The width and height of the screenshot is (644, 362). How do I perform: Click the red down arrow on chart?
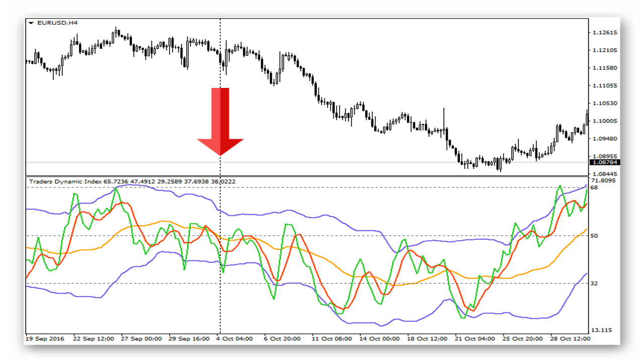pyautogui.click(x=220, y=121)
